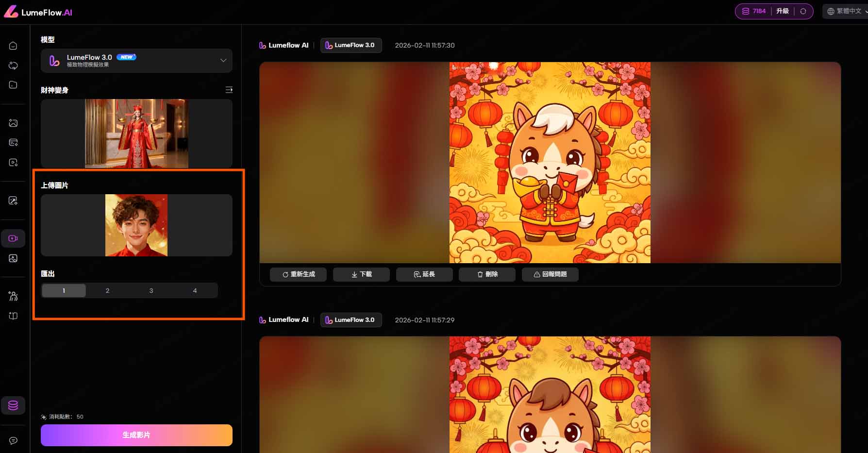Image resolution: width=868 pixels, height=453 pixels.
Task: Click the list icon beside 財神變身
Action: [x=229, y=90]
